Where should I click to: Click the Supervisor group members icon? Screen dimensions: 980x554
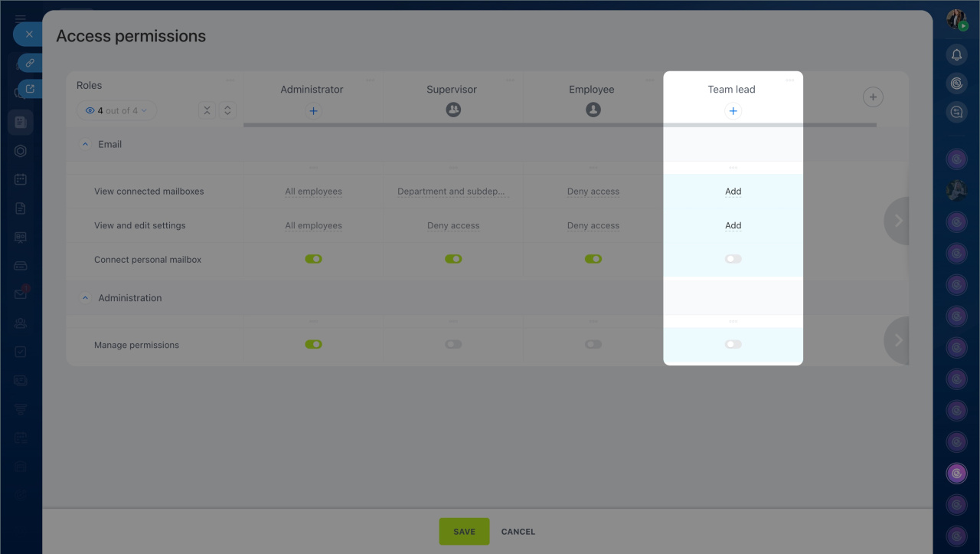(x=453, y=110)
